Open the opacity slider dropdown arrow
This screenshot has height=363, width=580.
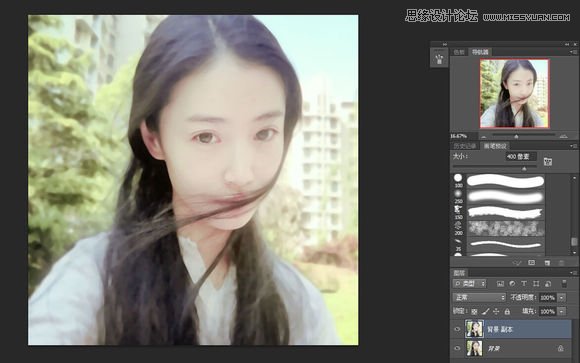tap(562, 298)
